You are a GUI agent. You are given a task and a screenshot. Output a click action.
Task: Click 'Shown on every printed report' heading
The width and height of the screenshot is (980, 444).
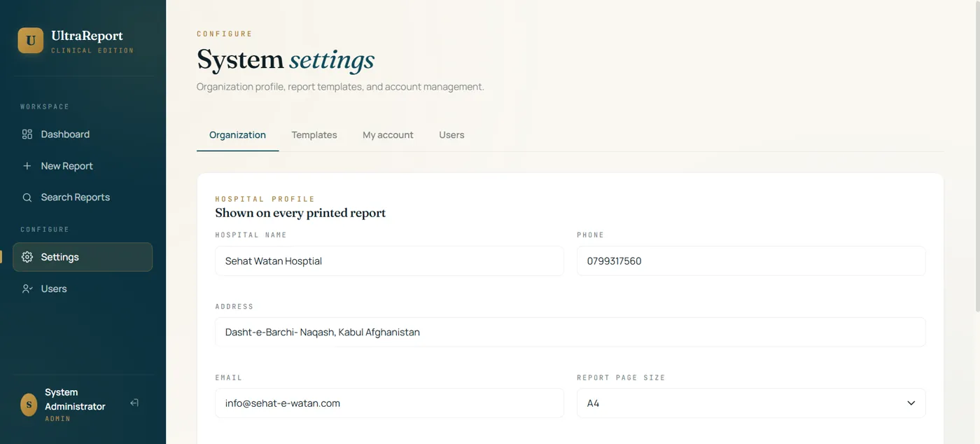300,213
